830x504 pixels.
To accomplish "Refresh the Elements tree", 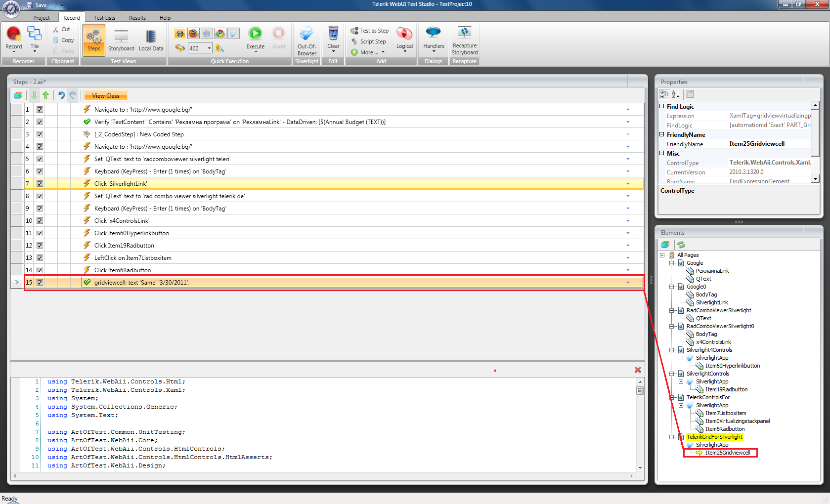I will pos(681,245).
